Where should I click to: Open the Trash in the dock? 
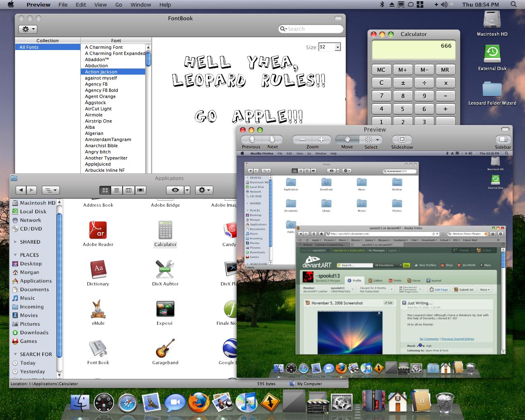click(x=444, y=402)
